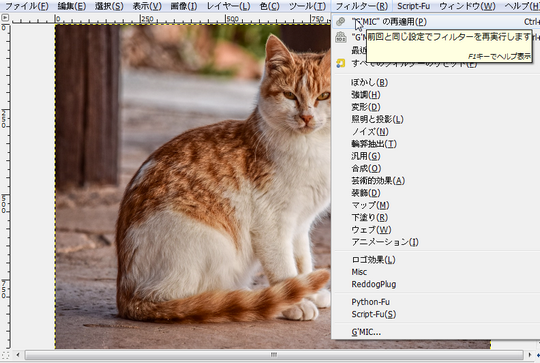Viewport: 540px width, 363px height.
Task: Expand the 合成(O) submenu
Action: 436,168
